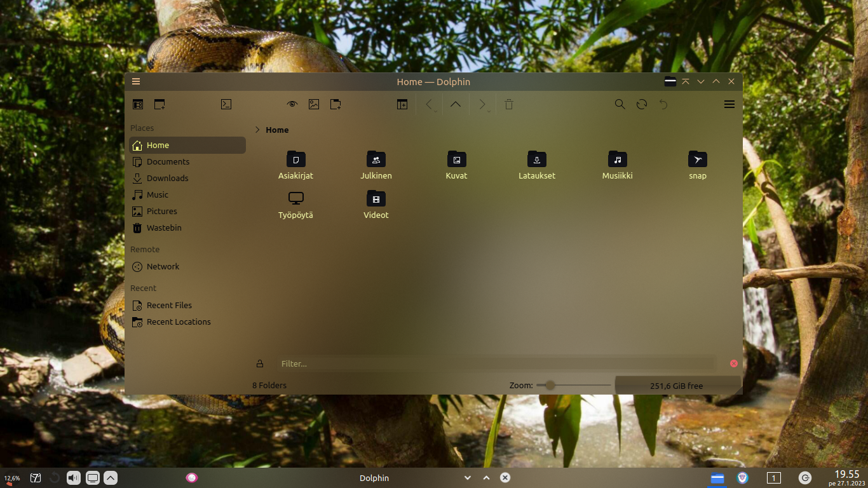Select the snap folder

tap(698, 166)
